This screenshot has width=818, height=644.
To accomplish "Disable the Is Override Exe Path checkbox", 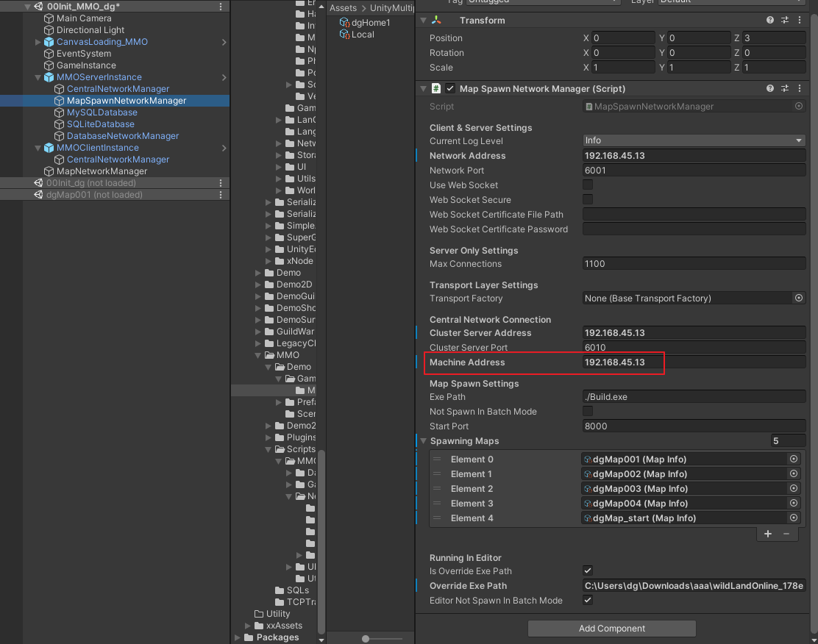I will [586, 571].
